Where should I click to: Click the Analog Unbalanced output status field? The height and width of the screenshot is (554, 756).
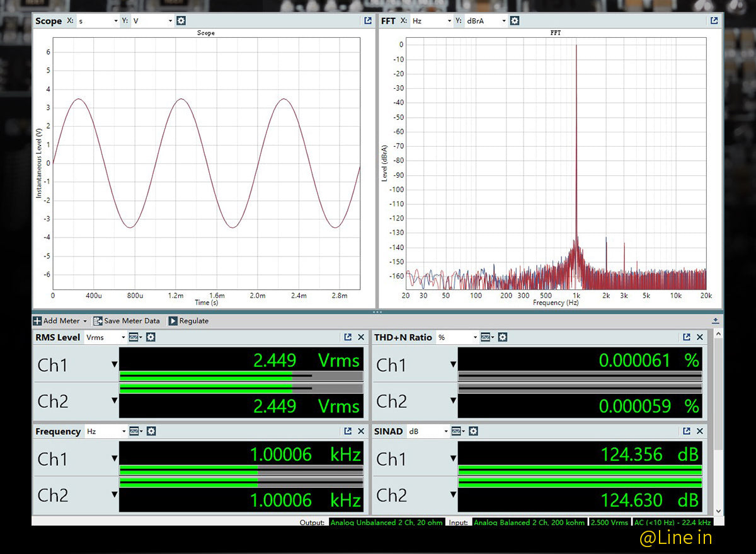pos(387,522)
